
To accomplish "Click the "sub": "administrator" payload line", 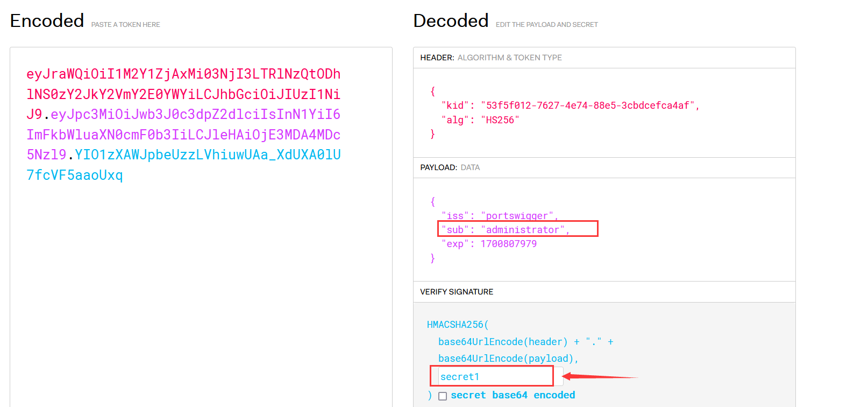I will point(506,230).
